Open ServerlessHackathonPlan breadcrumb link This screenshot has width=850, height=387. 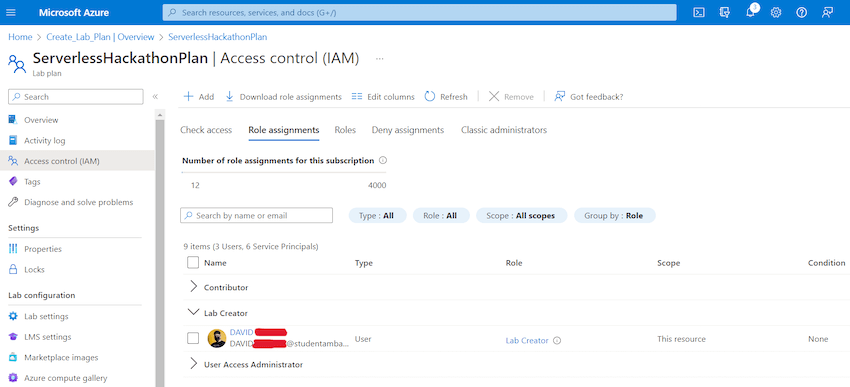pos(217,37)
